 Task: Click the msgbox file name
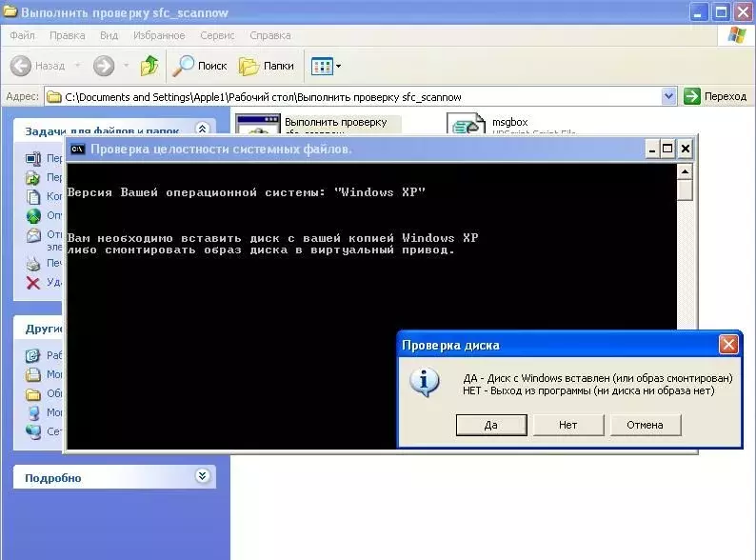[509, 122]
